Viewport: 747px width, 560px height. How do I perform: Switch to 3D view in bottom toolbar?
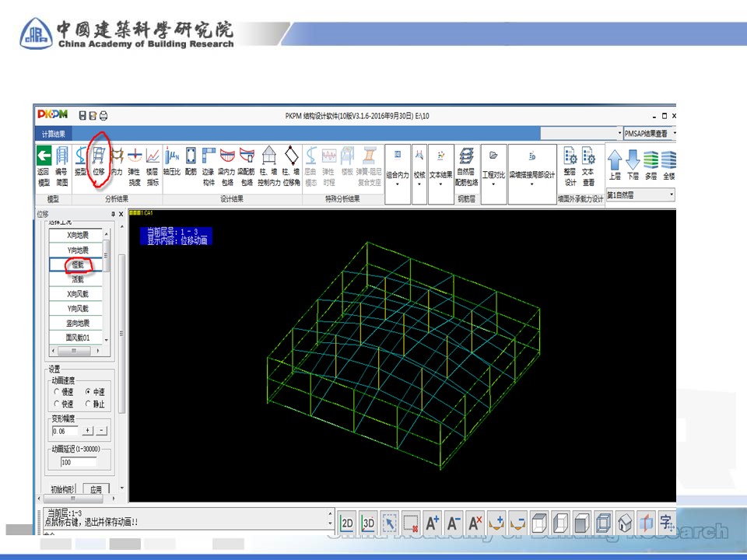coord(369,522)
